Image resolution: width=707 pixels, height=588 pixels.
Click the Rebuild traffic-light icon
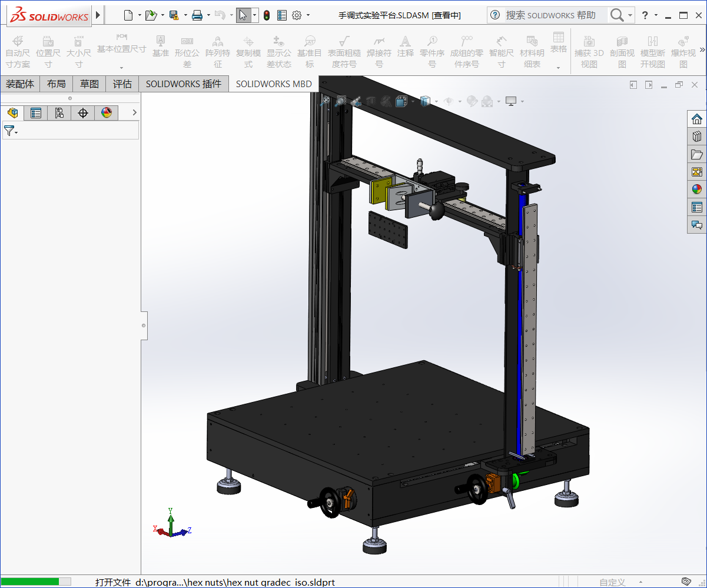tap(267, 15)
